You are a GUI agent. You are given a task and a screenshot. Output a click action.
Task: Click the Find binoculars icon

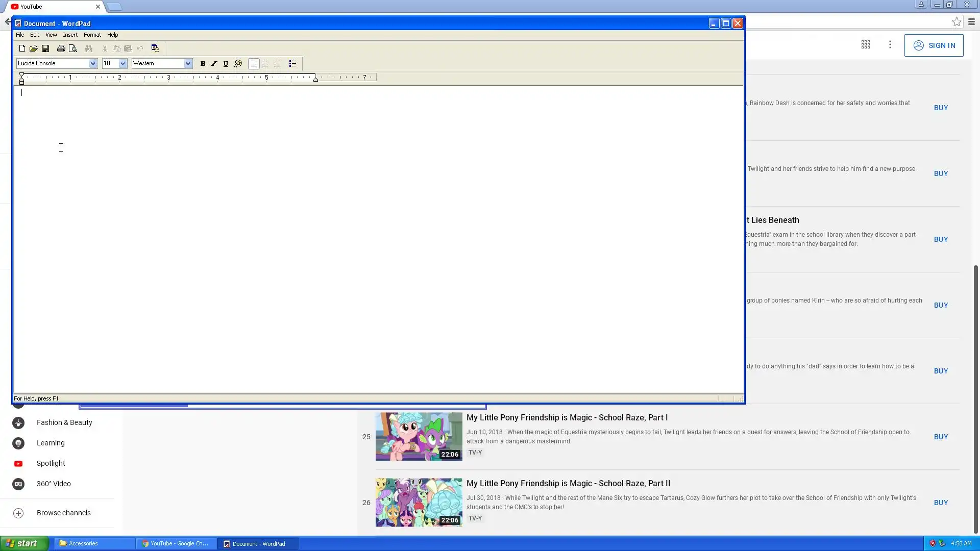(89, 48)
